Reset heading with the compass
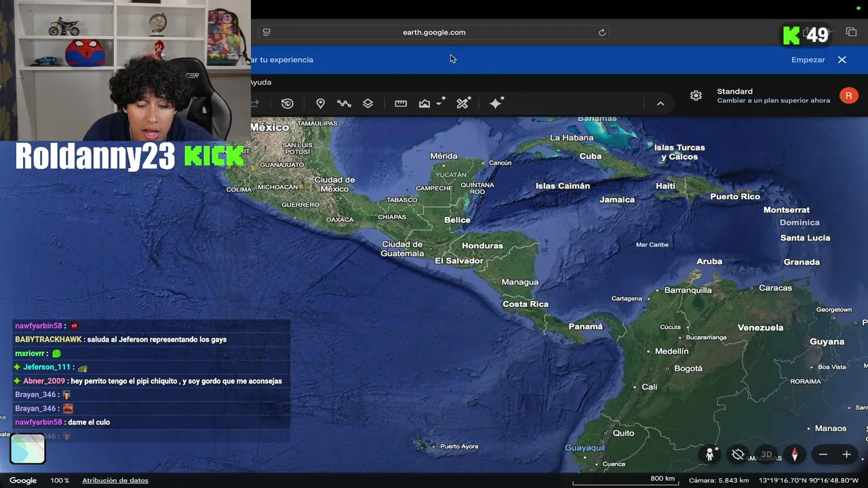 pos(794,455)
